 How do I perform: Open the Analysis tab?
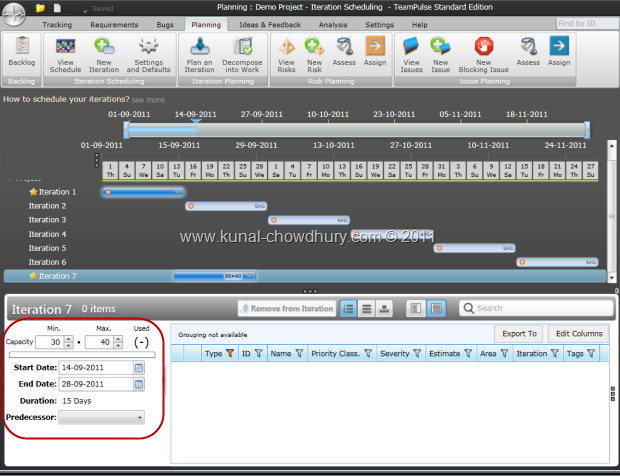(333, 25)
